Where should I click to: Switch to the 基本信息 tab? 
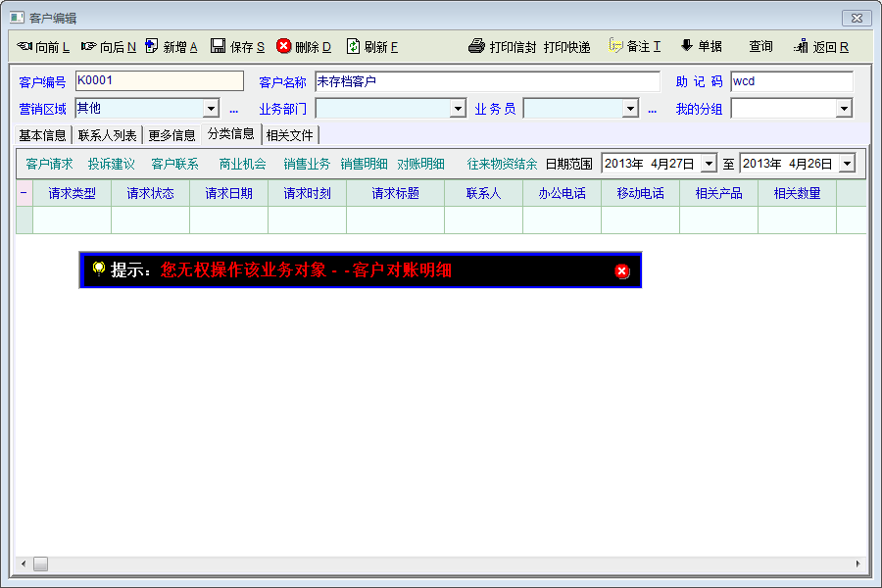(x=43, y=135)
